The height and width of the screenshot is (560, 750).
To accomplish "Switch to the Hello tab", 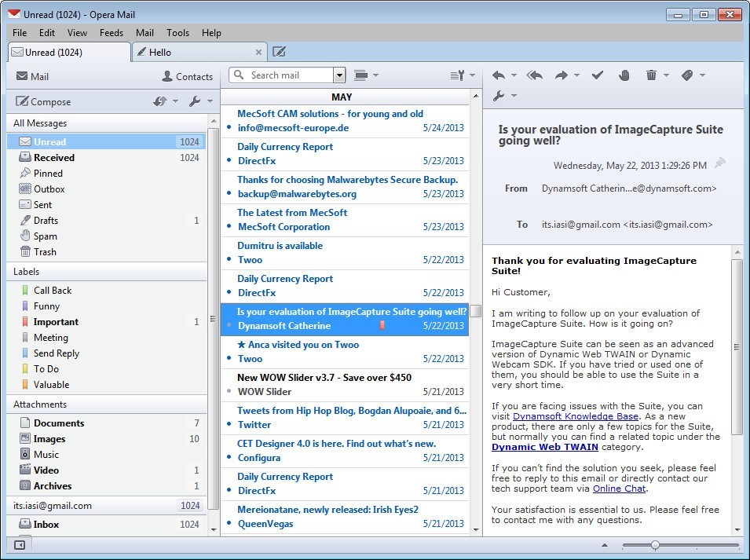I will point(199,52).
